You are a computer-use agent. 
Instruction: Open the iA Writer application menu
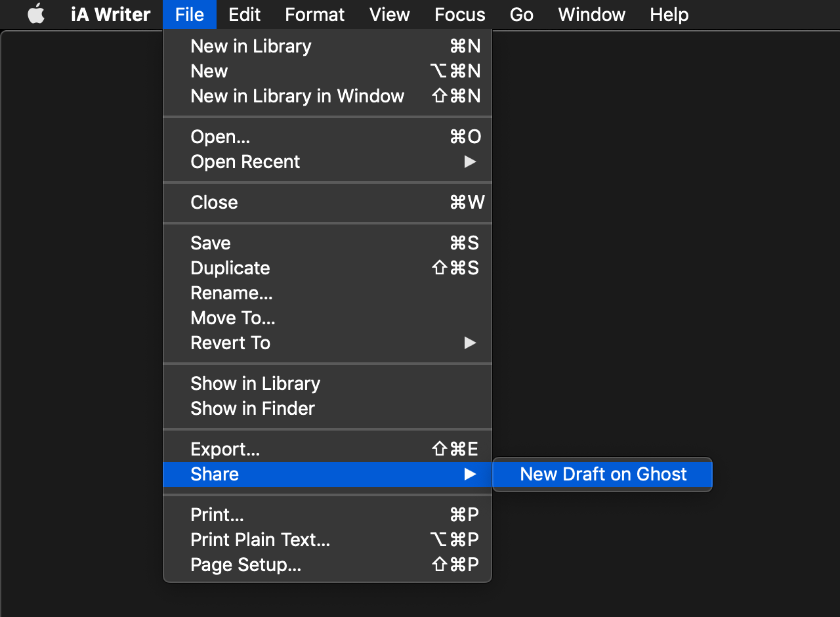[x=110, y=14]
